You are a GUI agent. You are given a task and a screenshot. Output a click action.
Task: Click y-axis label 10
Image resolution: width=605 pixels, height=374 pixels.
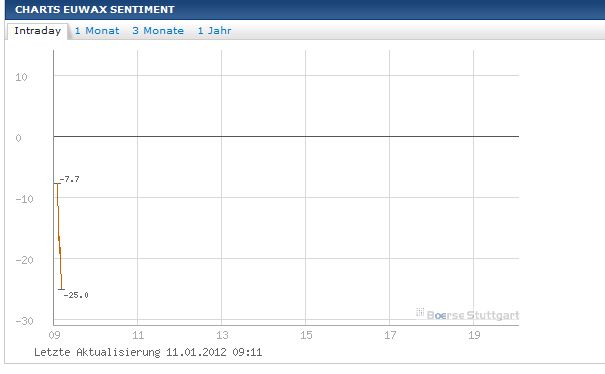21,77
